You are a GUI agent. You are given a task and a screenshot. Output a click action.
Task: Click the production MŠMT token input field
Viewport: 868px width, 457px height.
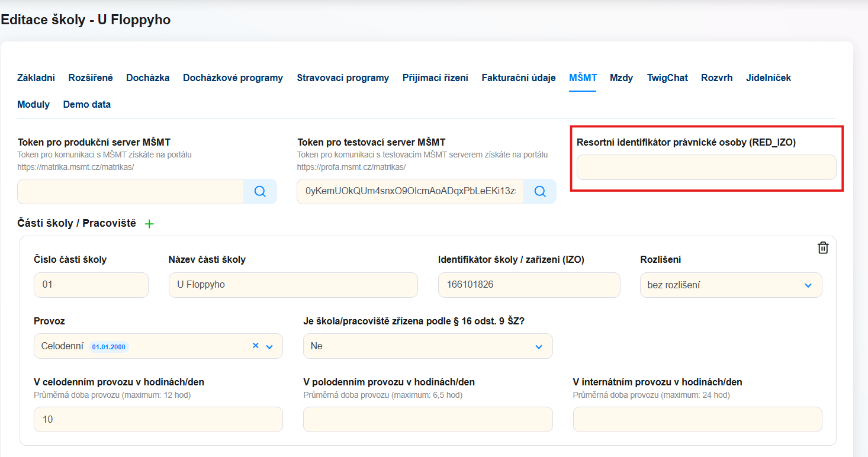[x=130, y=191]
